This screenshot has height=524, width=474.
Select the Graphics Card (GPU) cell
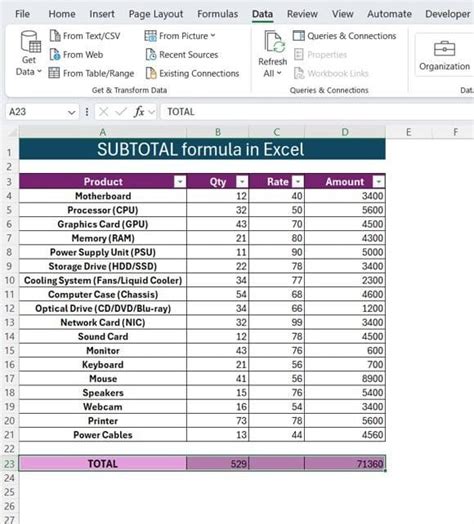(103, 224)
